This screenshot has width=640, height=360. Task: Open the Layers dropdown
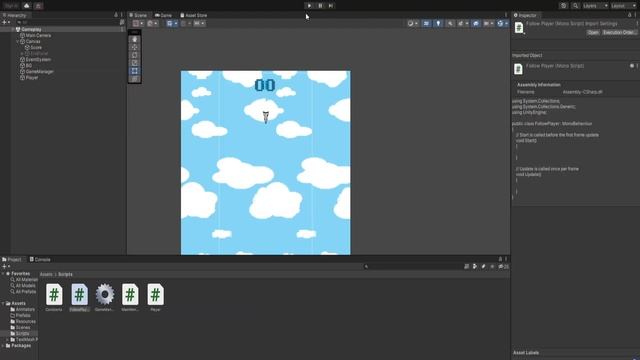pyautogui.click(x=595, y=6)
